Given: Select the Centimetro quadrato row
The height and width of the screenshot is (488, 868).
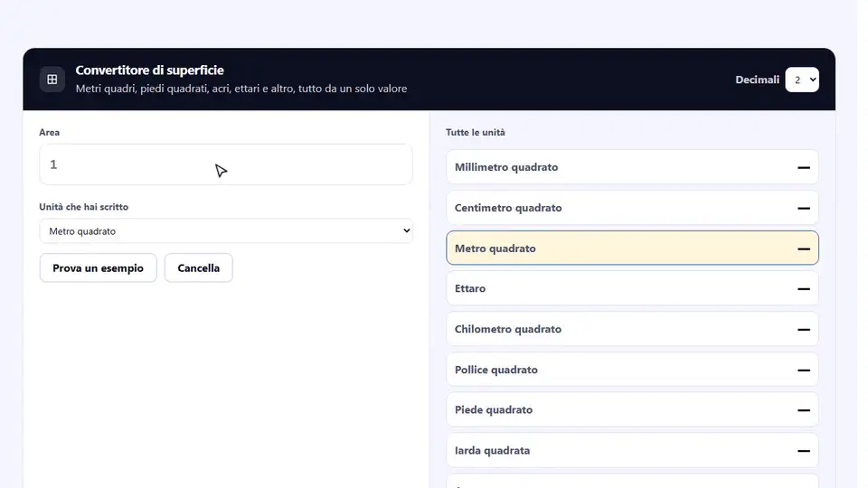Looking at the screenshot, I should point(632,208).
